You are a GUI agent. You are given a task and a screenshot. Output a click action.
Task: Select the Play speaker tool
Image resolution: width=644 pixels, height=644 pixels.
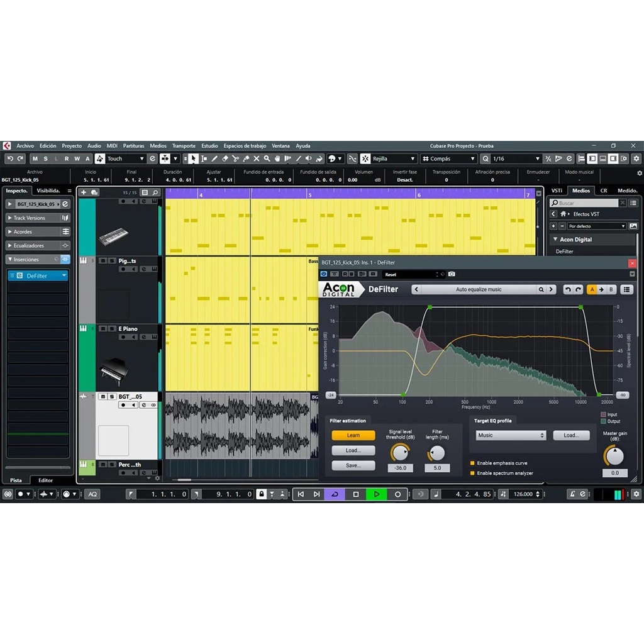[308, 158]
